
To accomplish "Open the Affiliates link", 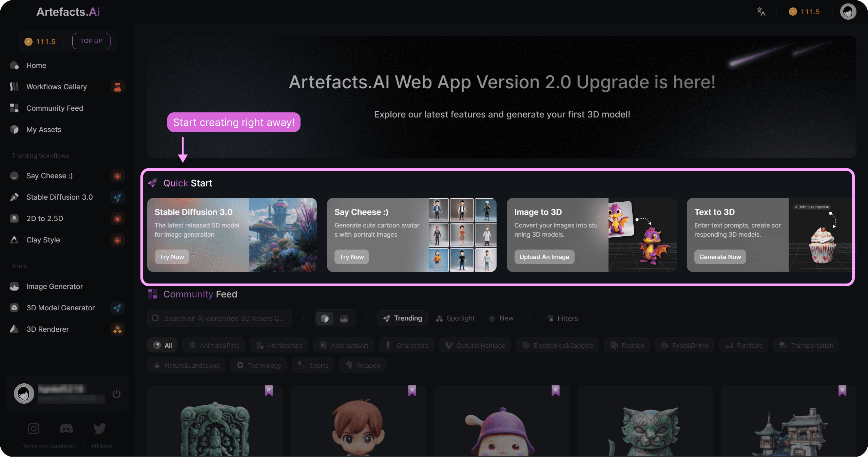I will [102, 446].
